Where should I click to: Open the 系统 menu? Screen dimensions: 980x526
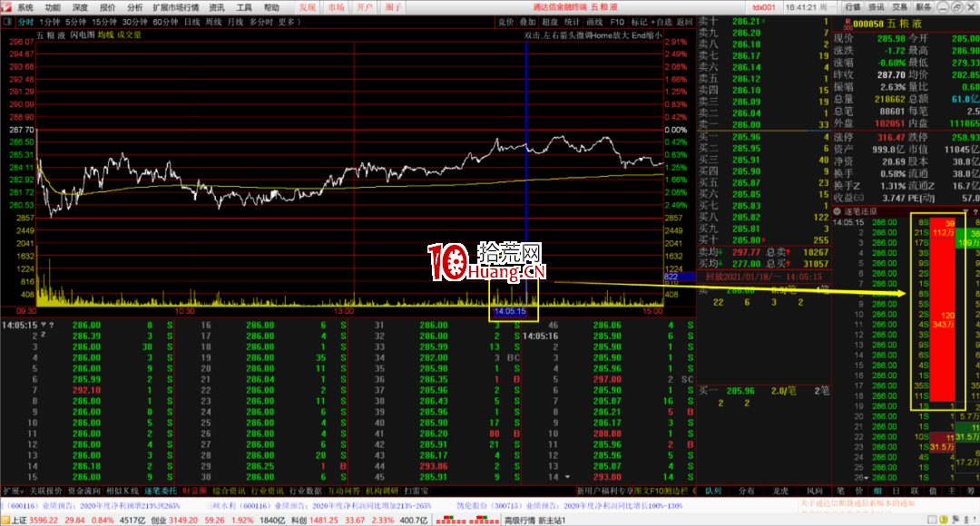pos(25,7)
